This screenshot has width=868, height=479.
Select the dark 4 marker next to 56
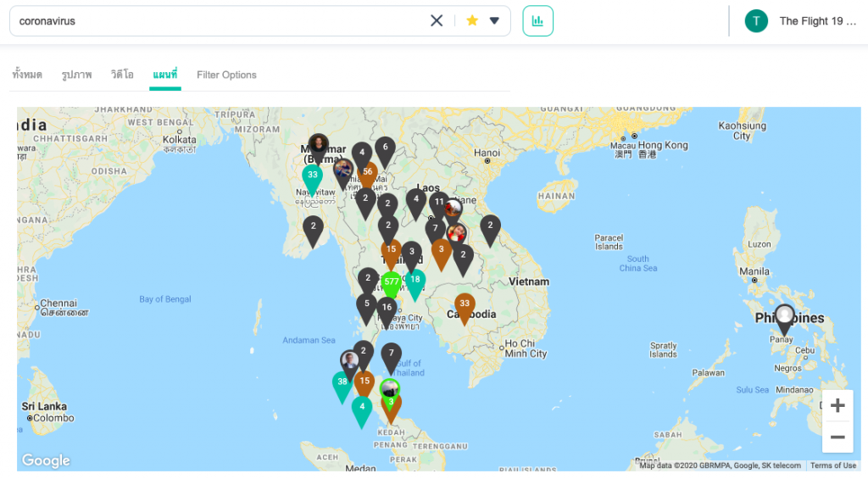click(362, 154)
